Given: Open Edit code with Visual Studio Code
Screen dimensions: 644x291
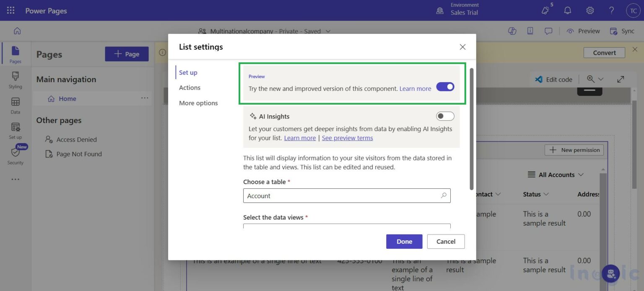Looking at the screenshot, I should [x=554, y=79].
